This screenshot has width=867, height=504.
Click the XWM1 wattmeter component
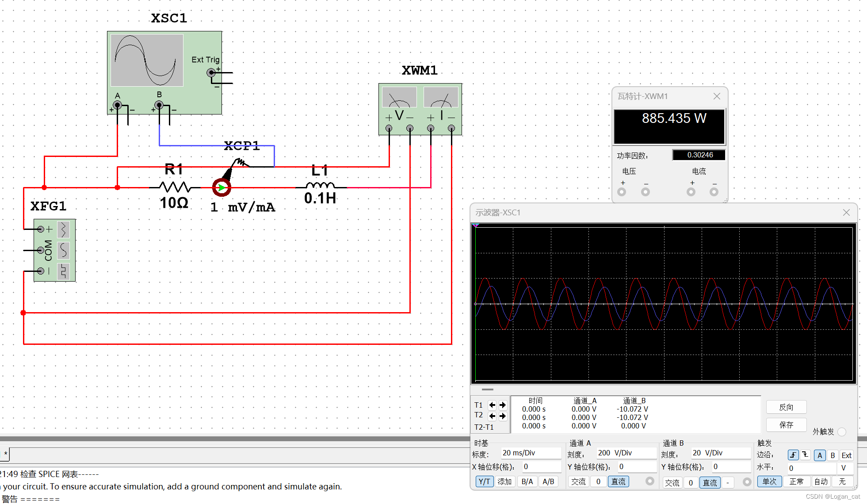point(420,109)
